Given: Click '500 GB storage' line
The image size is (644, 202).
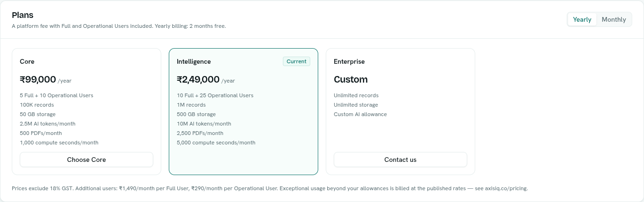Looking at the screenshot, I should pyautogui.click(x=196, y=114).
